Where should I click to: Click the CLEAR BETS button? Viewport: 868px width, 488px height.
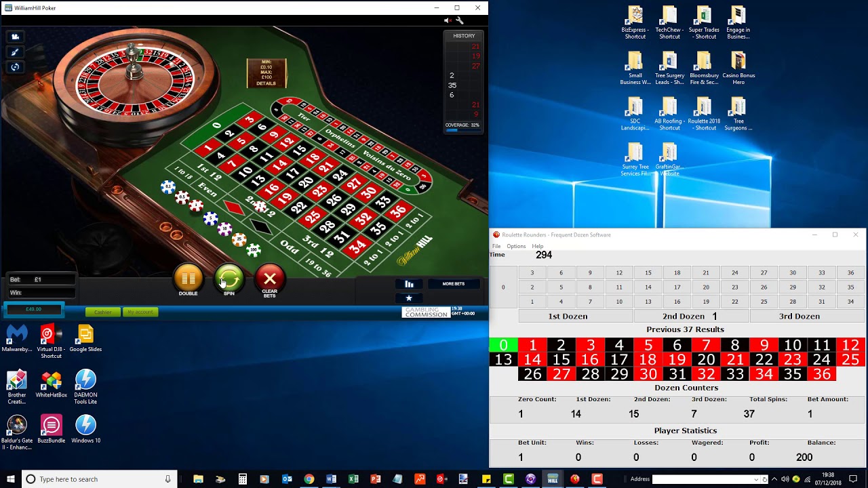269,279
